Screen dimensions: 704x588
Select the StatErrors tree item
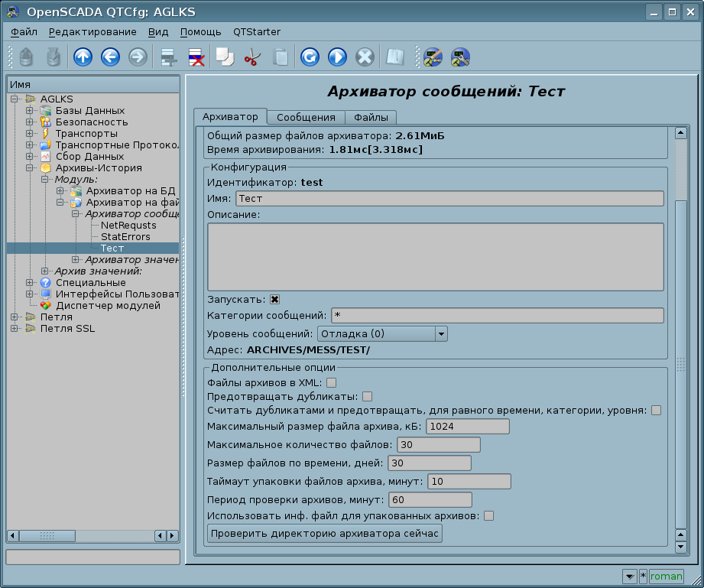click(125, 237)
